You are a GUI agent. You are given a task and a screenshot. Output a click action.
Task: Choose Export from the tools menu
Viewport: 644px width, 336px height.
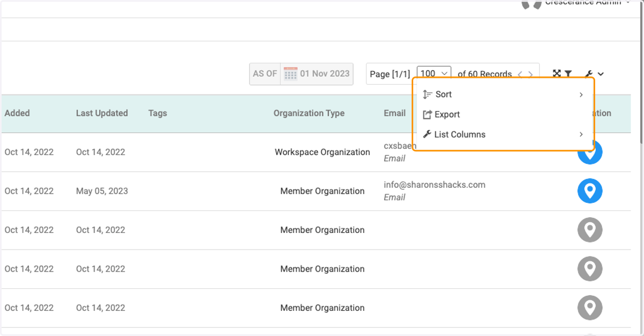(503, 114)
